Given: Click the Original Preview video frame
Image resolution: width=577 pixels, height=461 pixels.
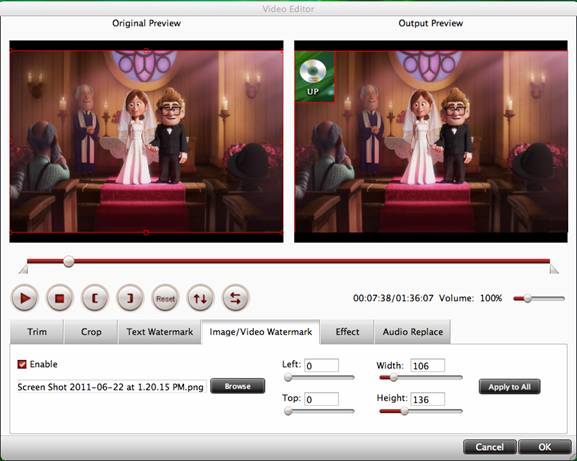Looking at the screenshot, I should 146,141.
